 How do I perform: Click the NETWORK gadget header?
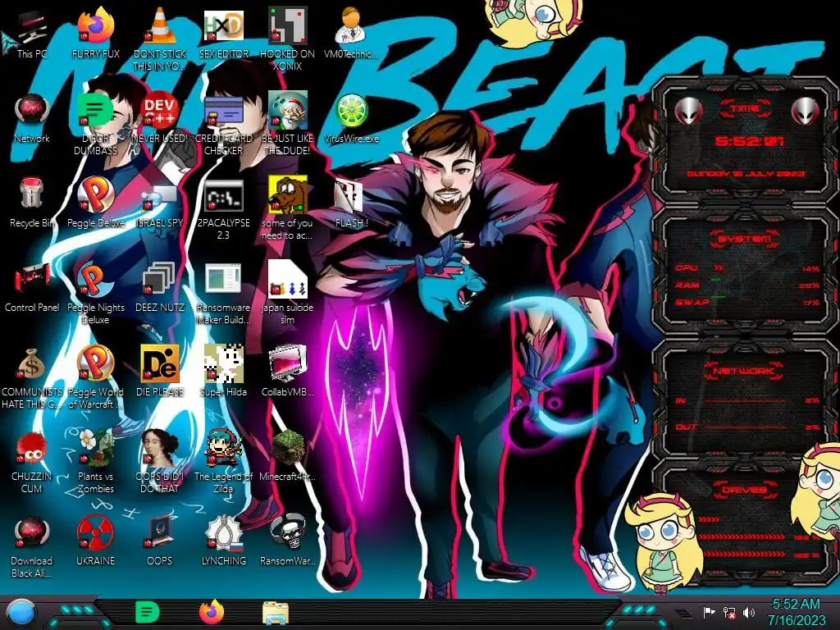745,370
